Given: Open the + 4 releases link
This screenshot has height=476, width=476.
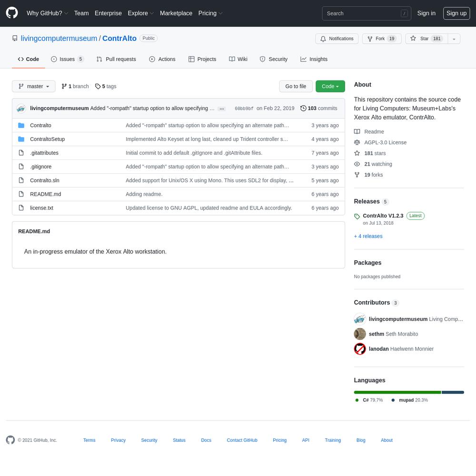Looking at the screenshot, I should pos(368,236).
